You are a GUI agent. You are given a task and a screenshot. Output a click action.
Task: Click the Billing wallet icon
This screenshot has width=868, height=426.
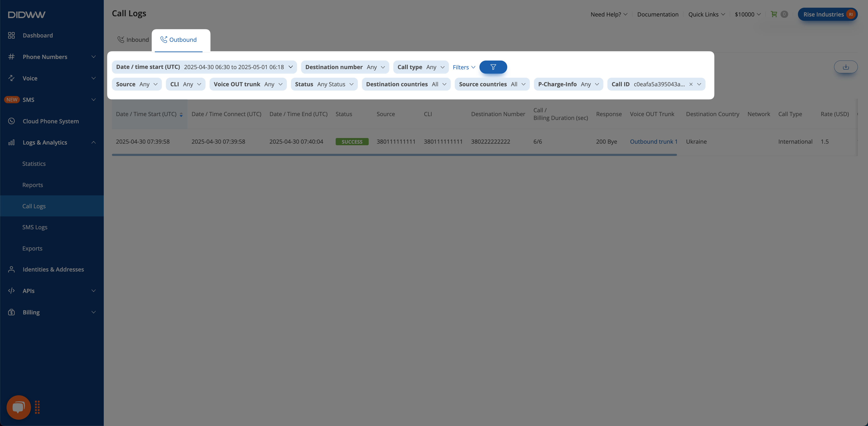coord(12,312)
